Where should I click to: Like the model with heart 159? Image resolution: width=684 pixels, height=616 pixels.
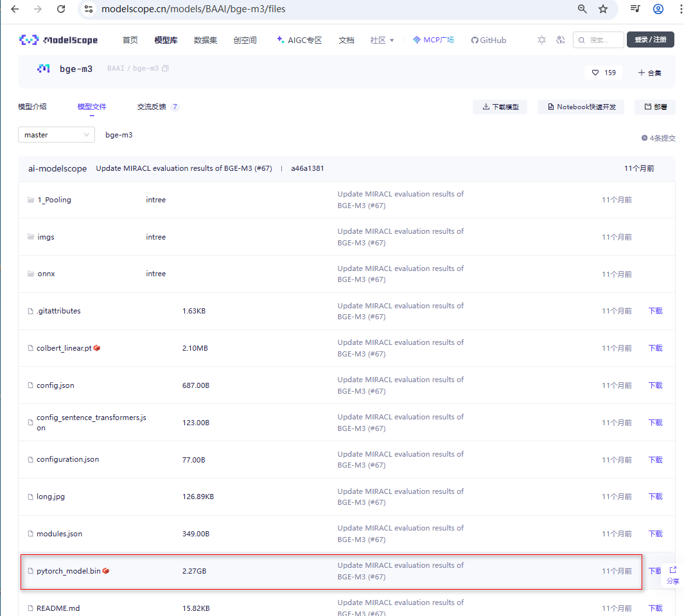(604, 73)
